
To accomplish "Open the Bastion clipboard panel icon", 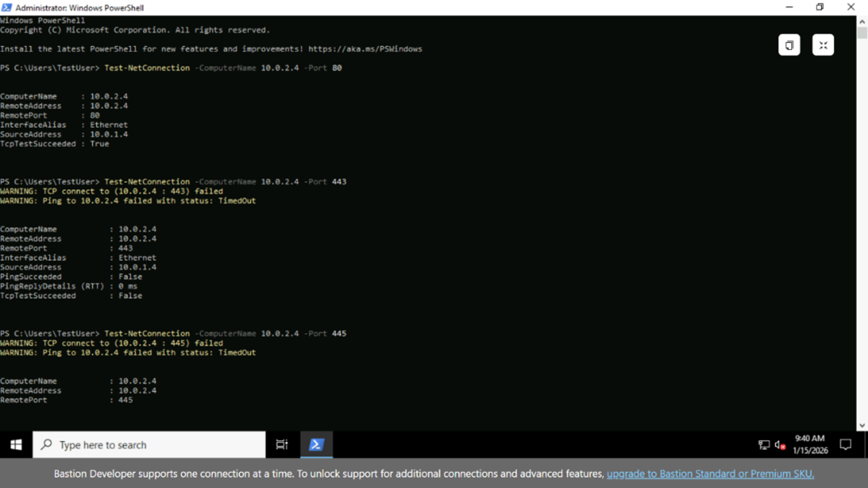I will coord(789,45).
